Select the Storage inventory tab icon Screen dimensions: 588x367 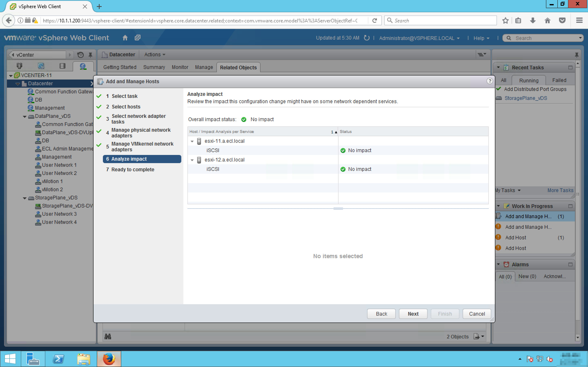62,66
